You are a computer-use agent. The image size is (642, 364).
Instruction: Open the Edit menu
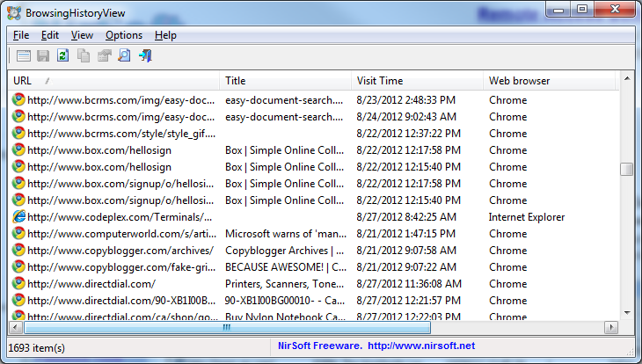[x=50, y=36]
